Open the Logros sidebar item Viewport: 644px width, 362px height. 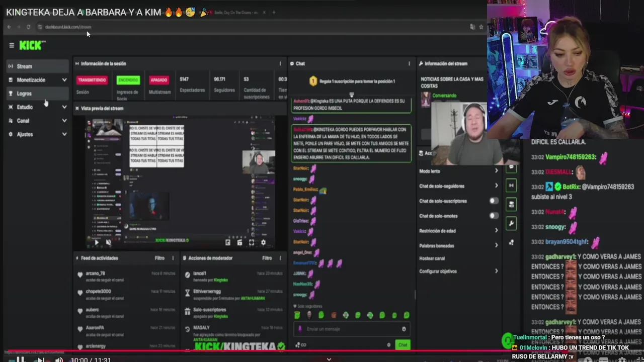[38, 94]
